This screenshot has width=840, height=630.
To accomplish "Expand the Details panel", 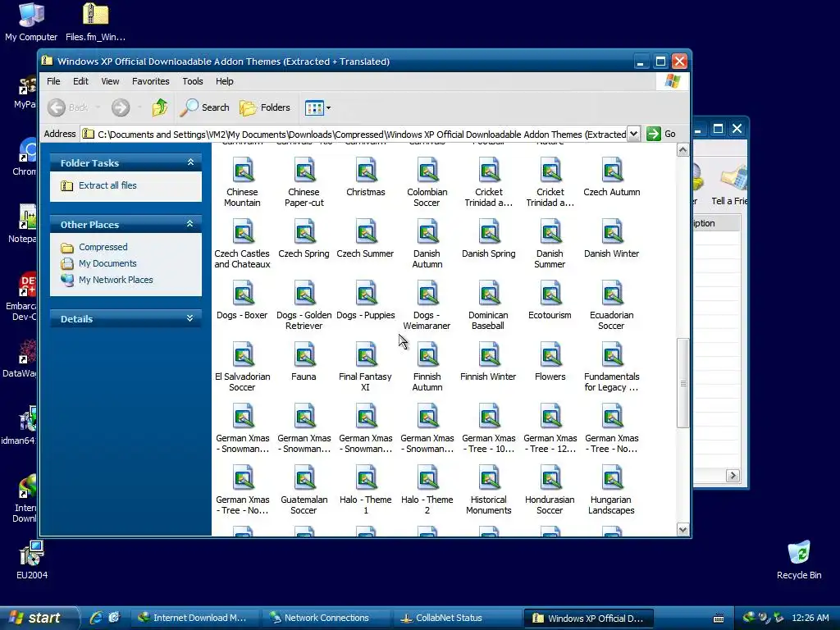I will [x=190, y=318].
